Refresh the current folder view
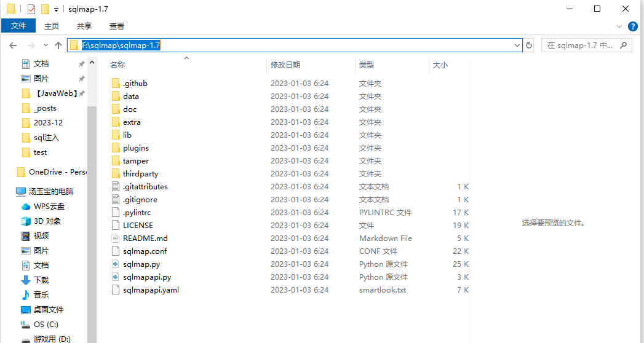Viewport: 644px width, 343px height. tap(529, 45)
